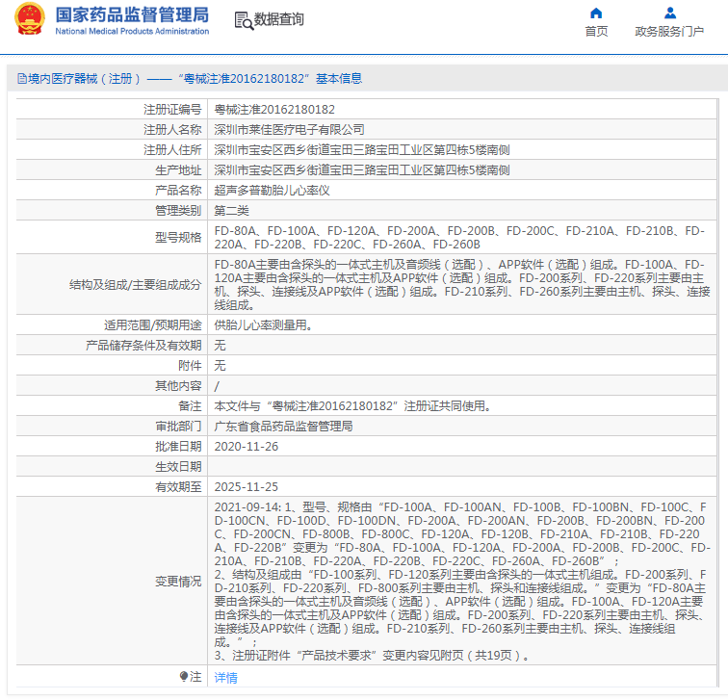Click the 变更情况 change history paragraph
Screen dimensions: 728x700
pyautogui.click(x=462, y=582)
